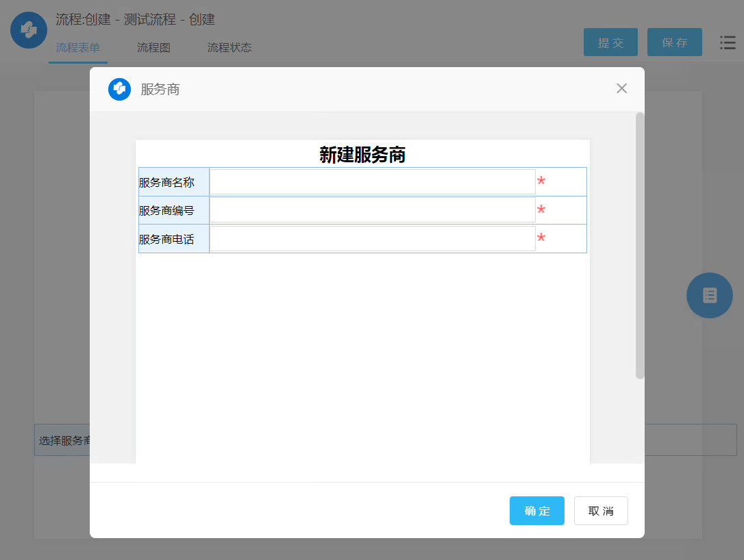
Task: Open the 流程图 tab
Action: tap(153, 48)
